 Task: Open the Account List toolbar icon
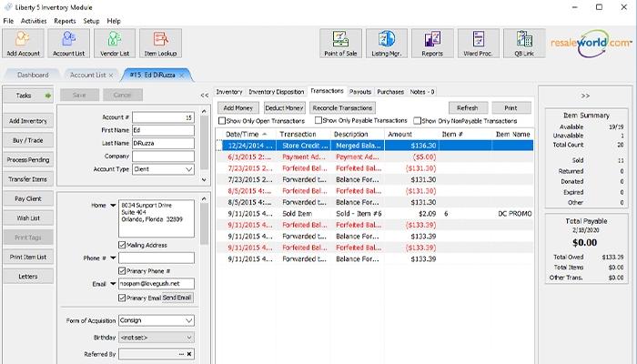click(x=68, y=43)
